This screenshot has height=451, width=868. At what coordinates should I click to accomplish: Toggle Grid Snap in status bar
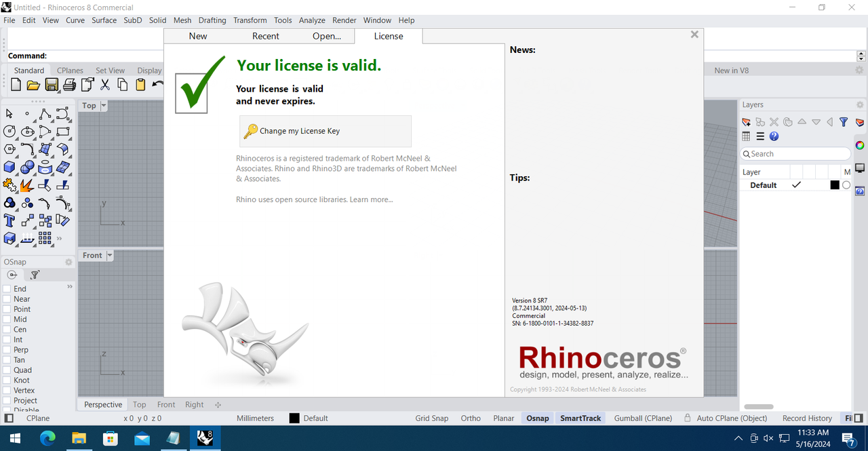[432, 418]
